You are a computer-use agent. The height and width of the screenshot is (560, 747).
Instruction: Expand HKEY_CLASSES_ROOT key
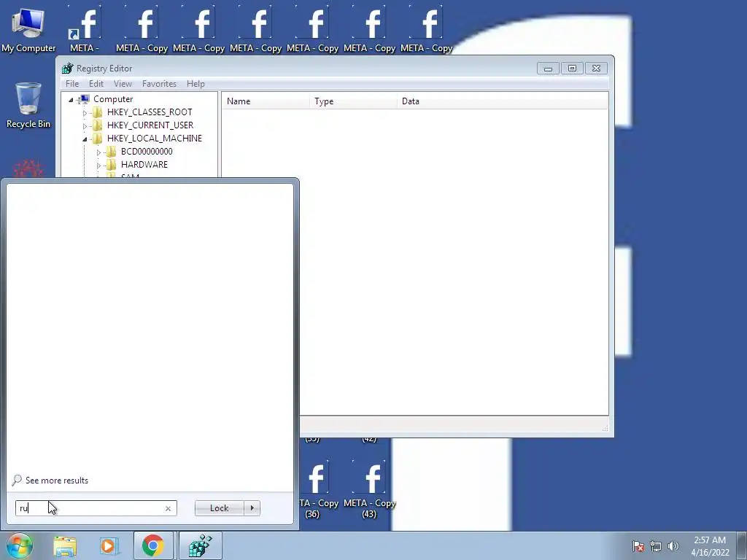(x=85, y=113)
